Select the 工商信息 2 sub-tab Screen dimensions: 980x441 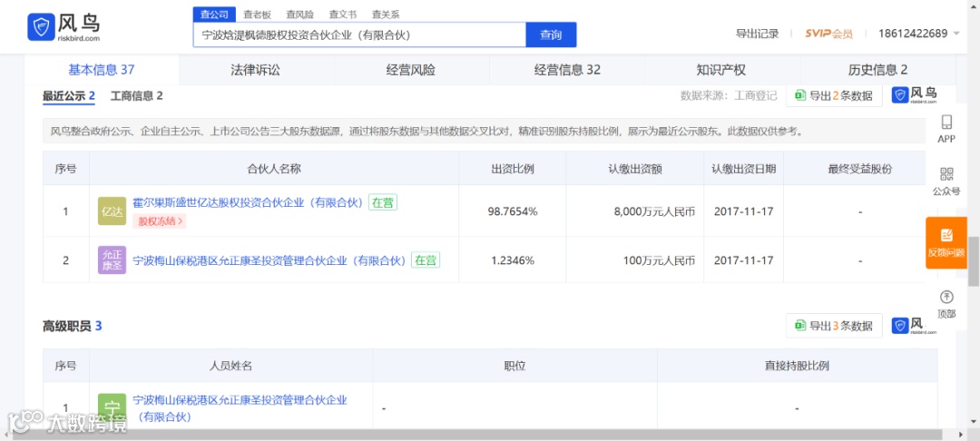tap(137, 96)
